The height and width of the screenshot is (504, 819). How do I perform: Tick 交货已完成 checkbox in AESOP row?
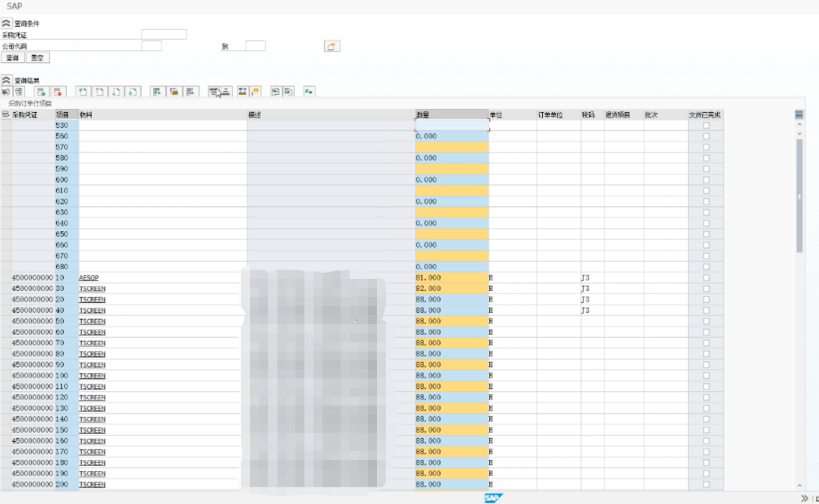[x=706, y=278]
